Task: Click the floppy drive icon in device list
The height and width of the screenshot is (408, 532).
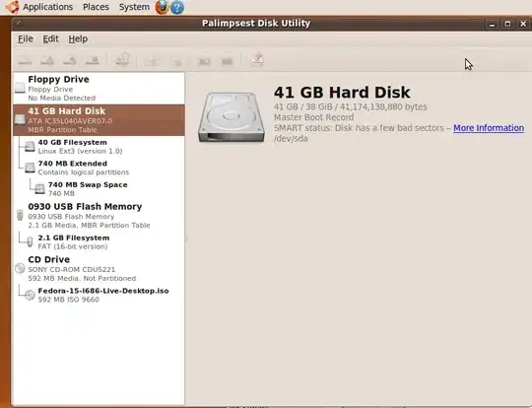Action: pos(20,88)
